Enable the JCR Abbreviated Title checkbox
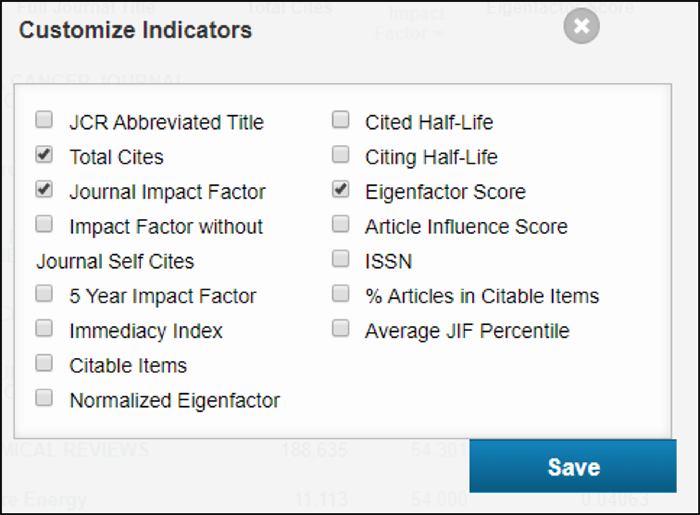 point(44,120)
